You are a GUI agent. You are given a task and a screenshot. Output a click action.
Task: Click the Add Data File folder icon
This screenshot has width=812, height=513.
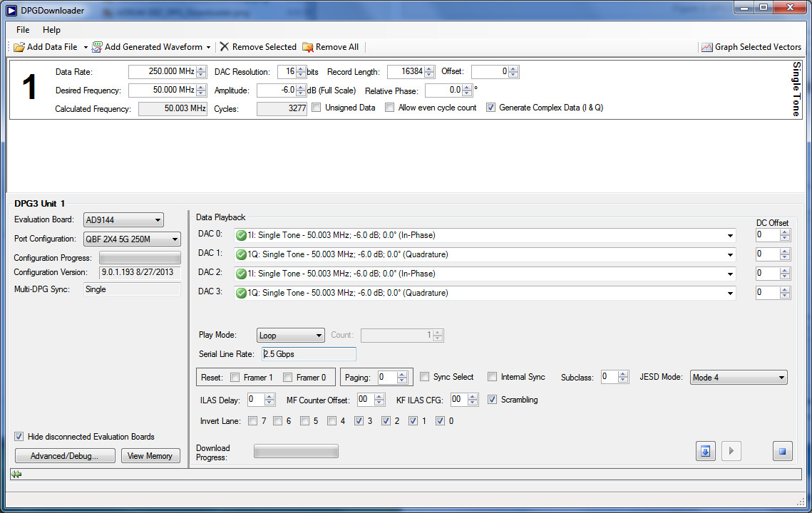pyautogui.click(x=19, y=47)
